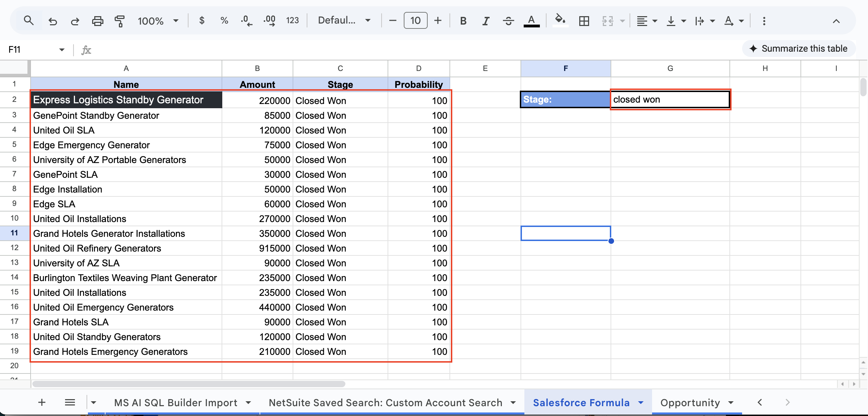Open the fill color picker
This screenshot has width=868, height=416.
(x=560, y=21)
